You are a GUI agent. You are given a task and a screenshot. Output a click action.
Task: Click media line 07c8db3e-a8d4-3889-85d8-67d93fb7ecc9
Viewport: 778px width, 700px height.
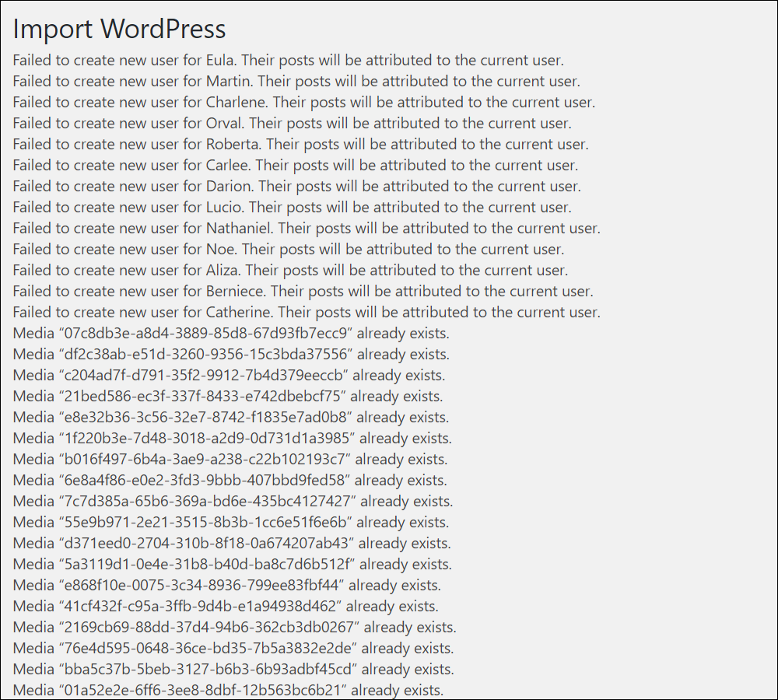(x=231, y=334)
